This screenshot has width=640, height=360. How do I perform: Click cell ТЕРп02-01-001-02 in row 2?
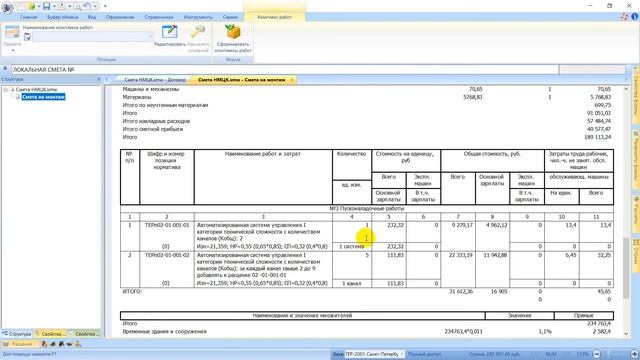167,255
